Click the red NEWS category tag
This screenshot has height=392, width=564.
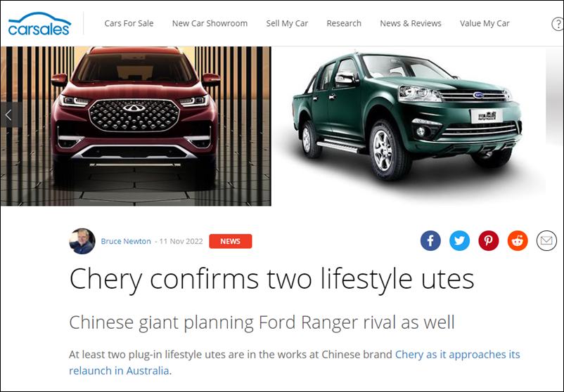(x=230, y=241)
